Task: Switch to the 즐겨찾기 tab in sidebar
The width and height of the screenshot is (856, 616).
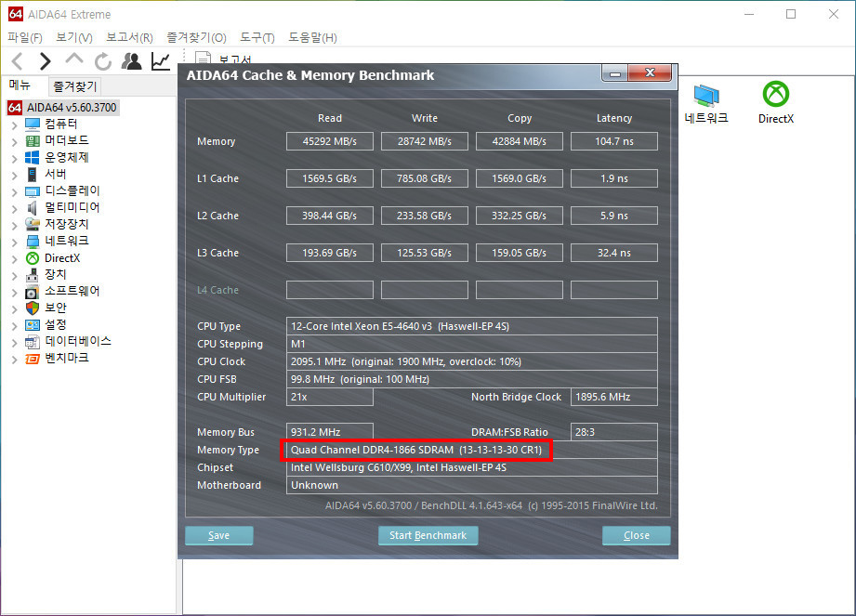Action: pos(74,86)
